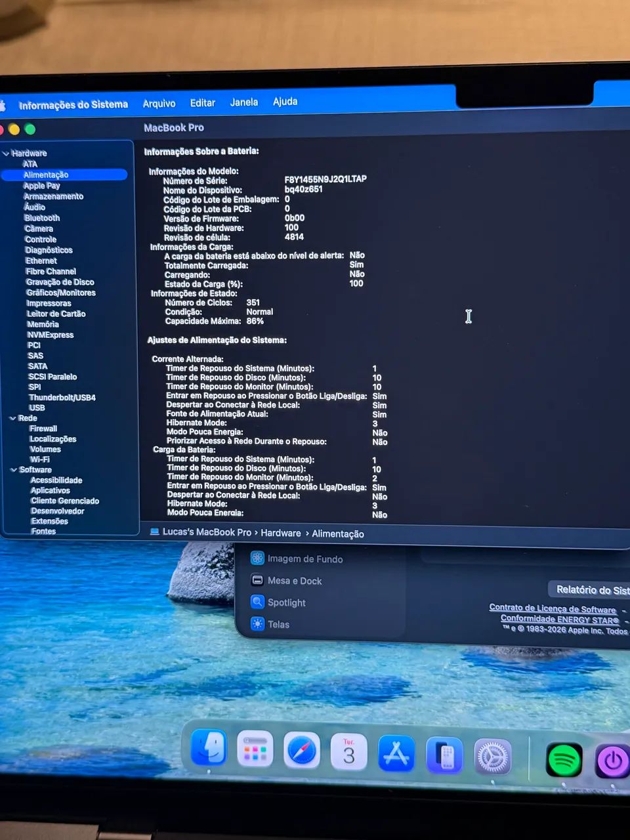This screenshot has width=630, height=840.
Task: Select Ethernet in the sidebar
Action: click(41, 261)
